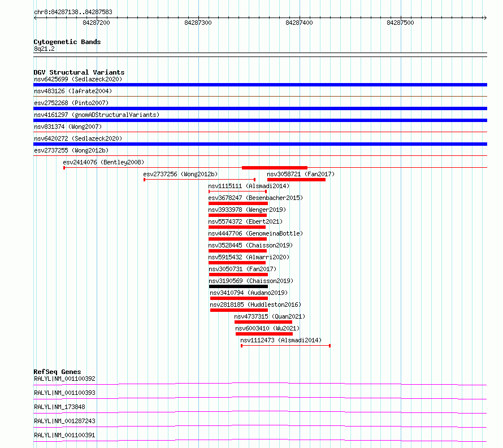
Task: Open variant esv2414076 (Bentley2008)
Action: pyautogui.click(x=103, y=162)
